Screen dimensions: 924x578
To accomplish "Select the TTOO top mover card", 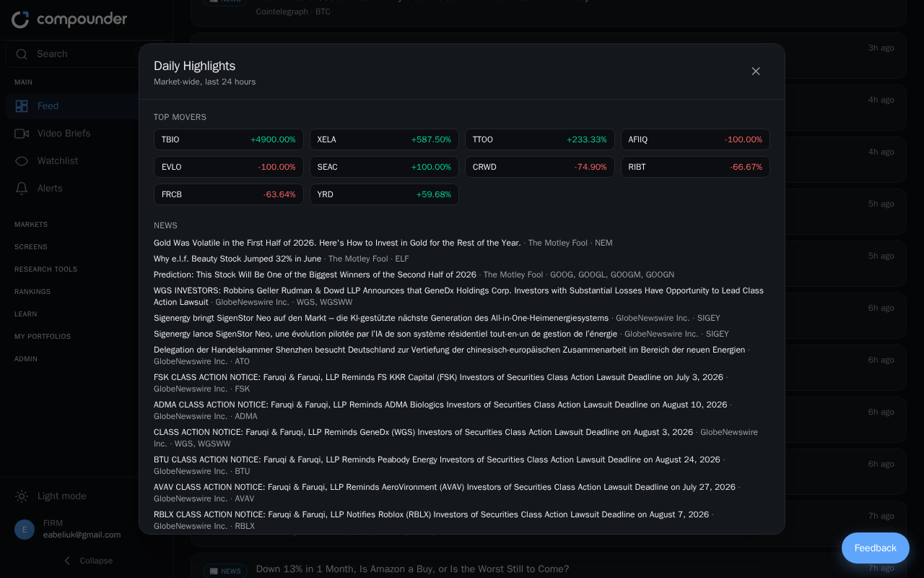I will pos(540,139).
